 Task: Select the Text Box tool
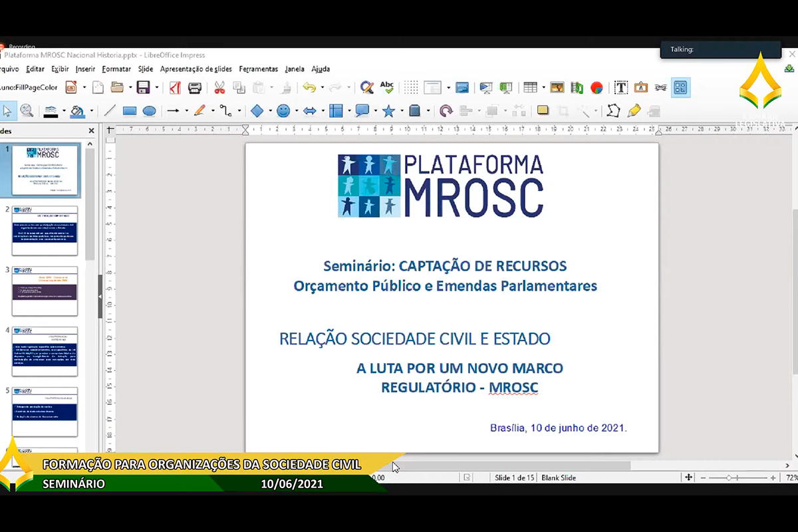click(620, 88)
